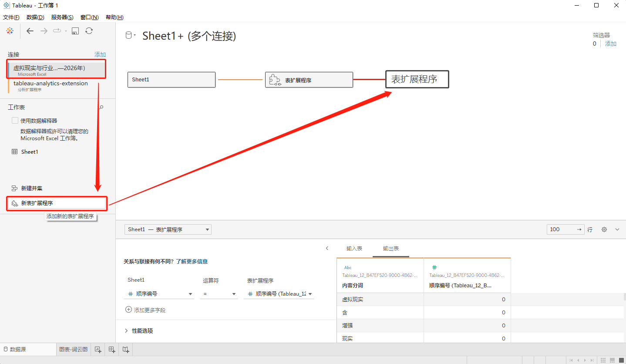Image resolution: width=626 pixels, height=364 pixels.
Task: Select the tableau-analytics-extension connection
Action: (x=56, y=86)
